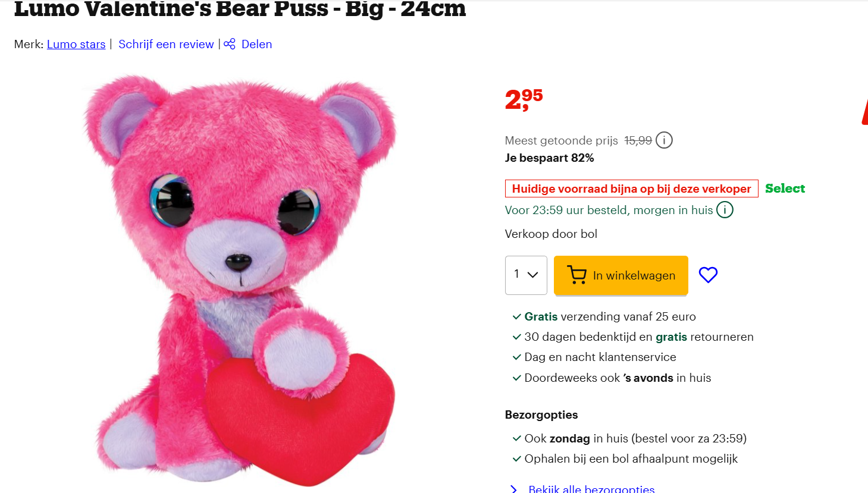This screenshot has width=868, height=493.
Task: Click the checkmark beside Gratis verzending
Action: click(516, 316)
